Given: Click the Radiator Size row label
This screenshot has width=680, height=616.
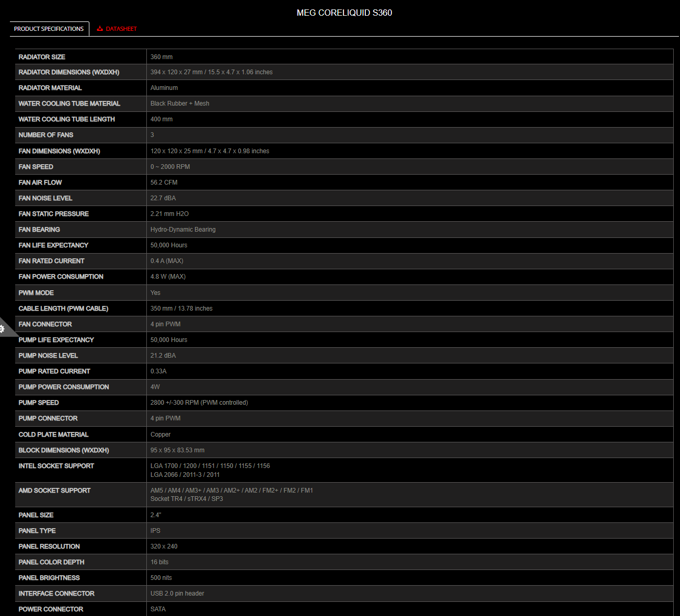Looking at the screenshot, I should (x=42, y=57).
